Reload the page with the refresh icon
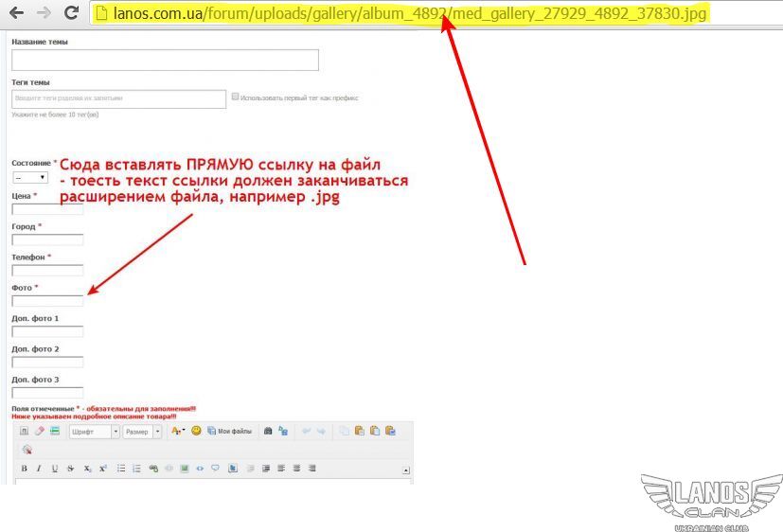783x532 pixels. coord(71,13)
